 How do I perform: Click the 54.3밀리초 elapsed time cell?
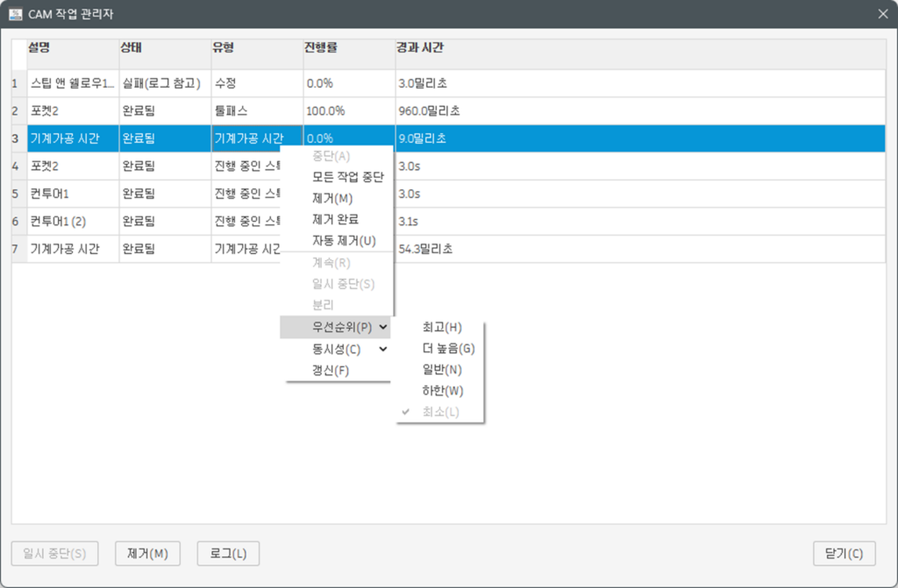pyautogui.click(x=640, y=249)
